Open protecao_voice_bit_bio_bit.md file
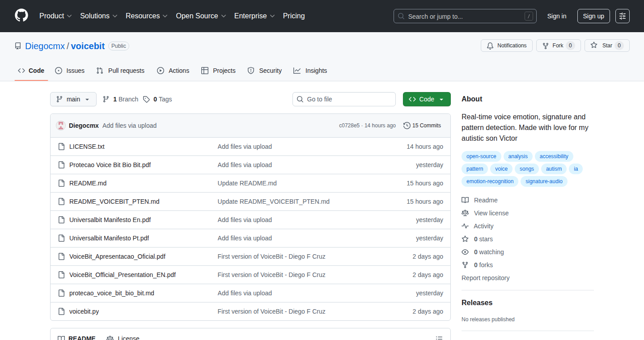Image resolution: width=644 pixels, height=340 pixels. tap(112, 293)
